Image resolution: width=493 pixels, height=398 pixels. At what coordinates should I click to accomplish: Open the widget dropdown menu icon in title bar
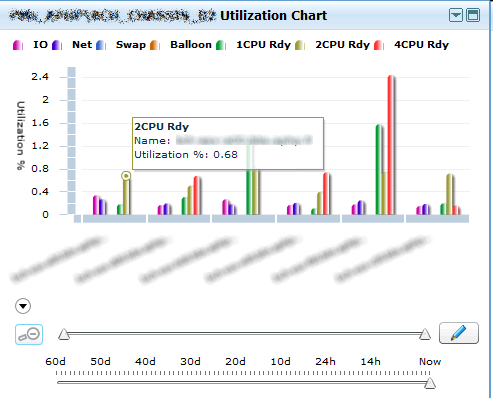pyautogui.click(x=456, y=15)
